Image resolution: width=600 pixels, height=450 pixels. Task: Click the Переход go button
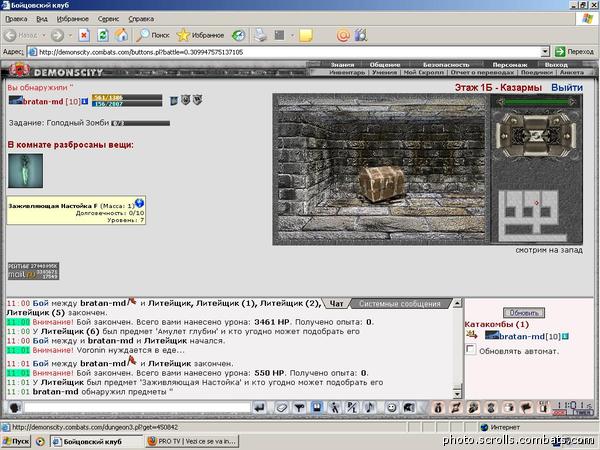click(574, 52)
